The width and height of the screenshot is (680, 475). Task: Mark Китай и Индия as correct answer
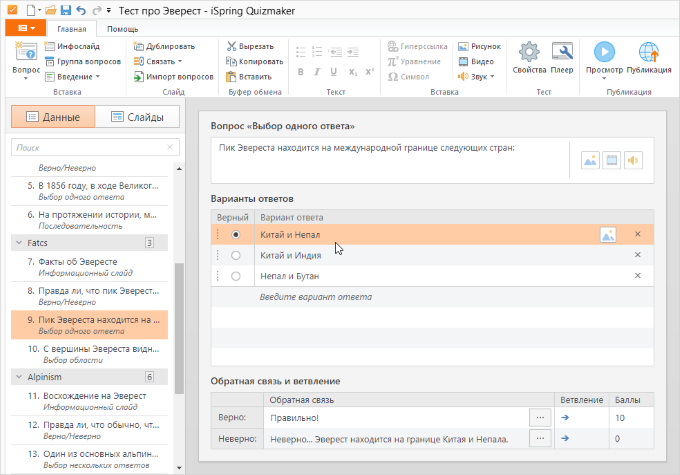pyautogui.click(x=235, y=256)
